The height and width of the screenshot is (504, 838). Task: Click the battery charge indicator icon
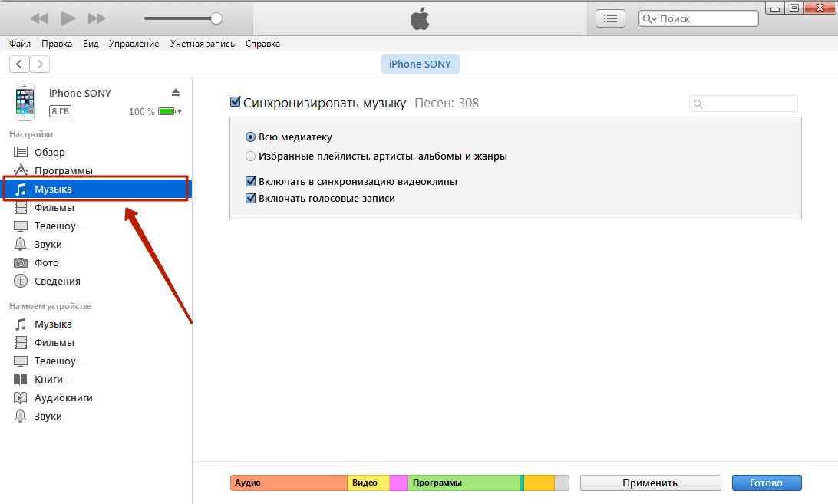(170, 111)
